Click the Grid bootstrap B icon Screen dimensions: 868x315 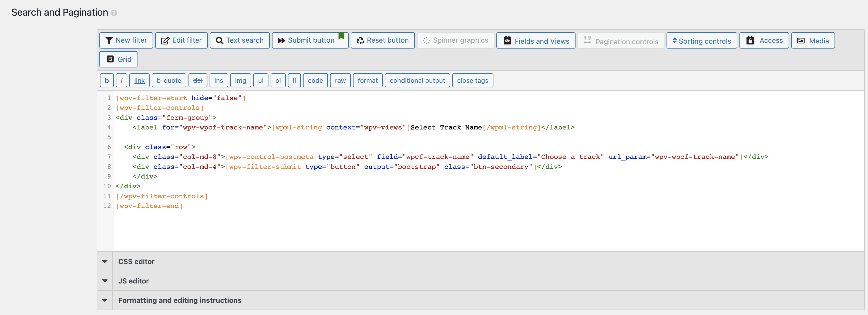(110, 59)
